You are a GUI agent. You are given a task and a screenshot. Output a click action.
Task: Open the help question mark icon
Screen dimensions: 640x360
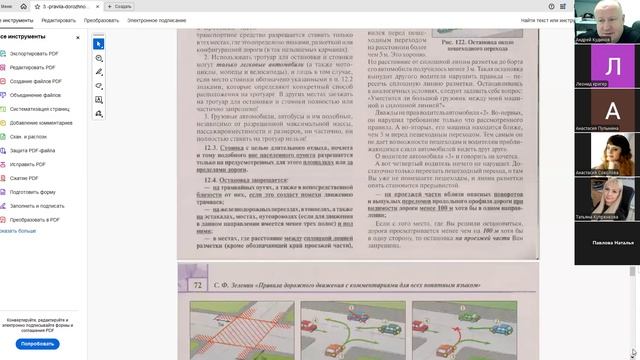tap(551, 7)
